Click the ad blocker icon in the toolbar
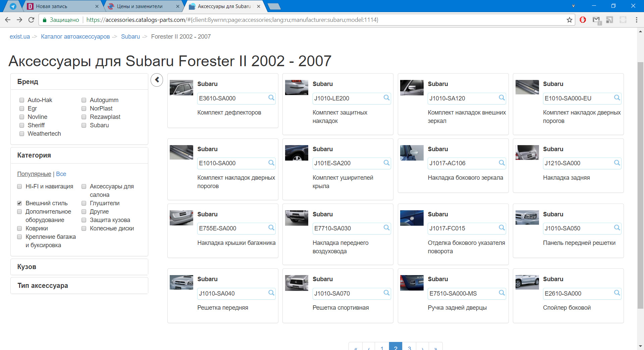Screen dimensions: 644x350 [x=583, y=20]
